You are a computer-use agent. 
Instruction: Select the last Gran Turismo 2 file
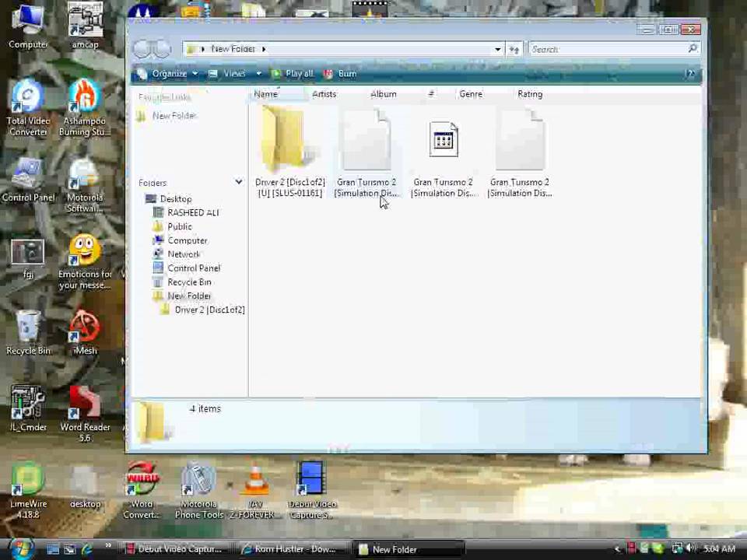tap(519, 152)
